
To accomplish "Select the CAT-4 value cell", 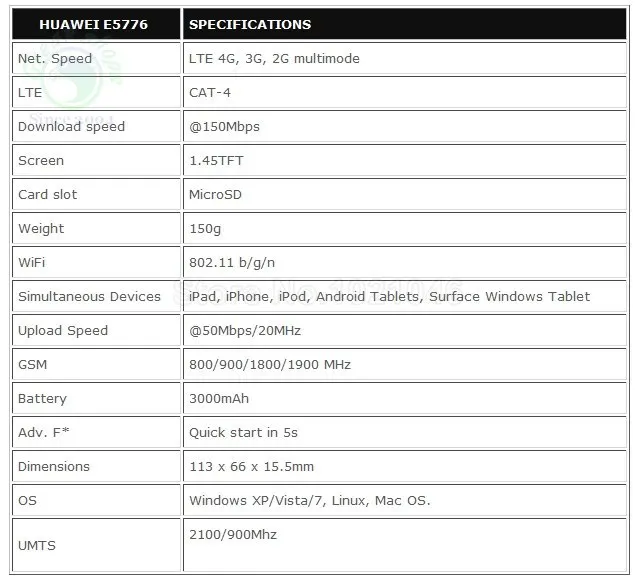I will (x=405, y=92).
